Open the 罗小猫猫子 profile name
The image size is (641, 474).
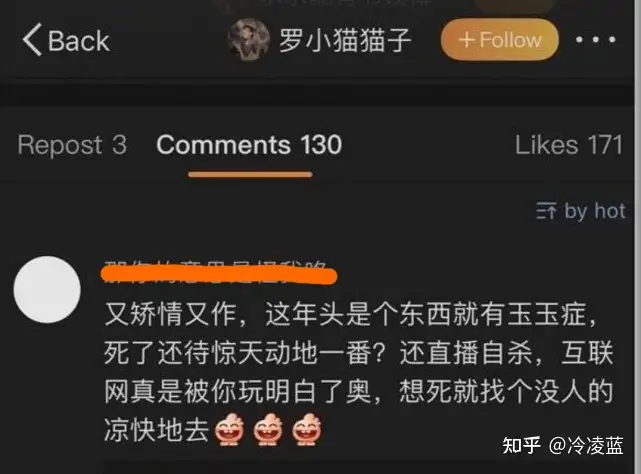[x=345, y=40]
